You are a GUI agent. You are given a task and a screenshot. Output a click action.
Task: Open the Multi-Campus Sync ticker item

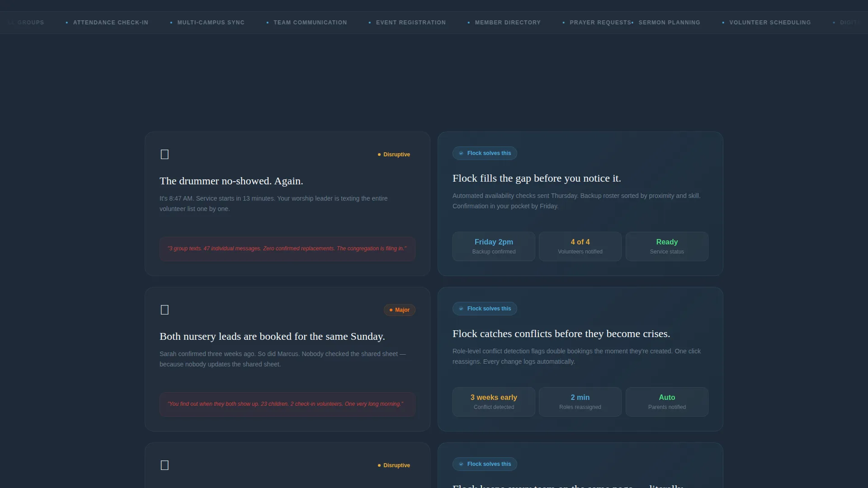(x=208, y=23)
